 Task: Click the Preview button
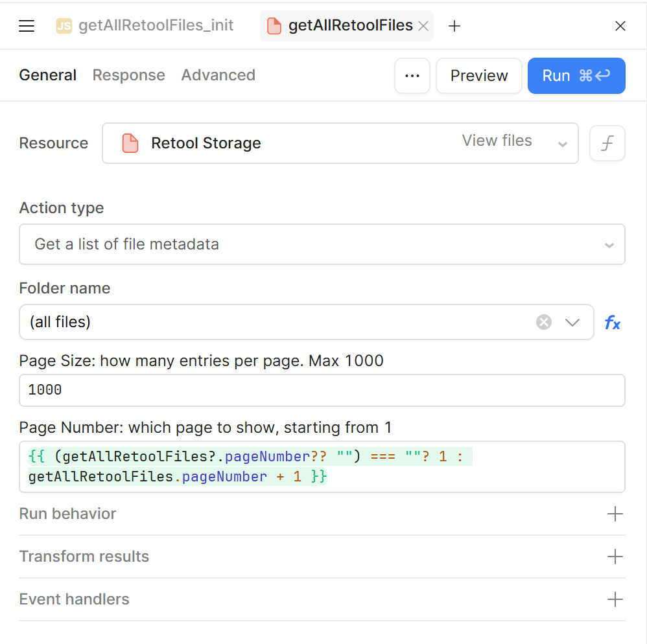click(x=479, y=76)
